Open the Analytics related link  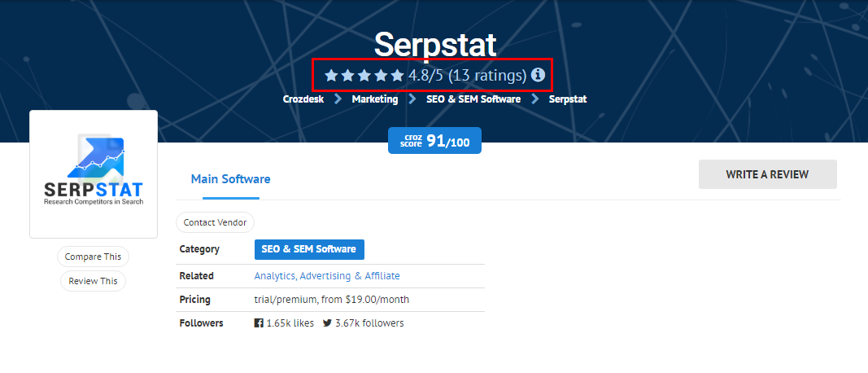coord(275,276)
